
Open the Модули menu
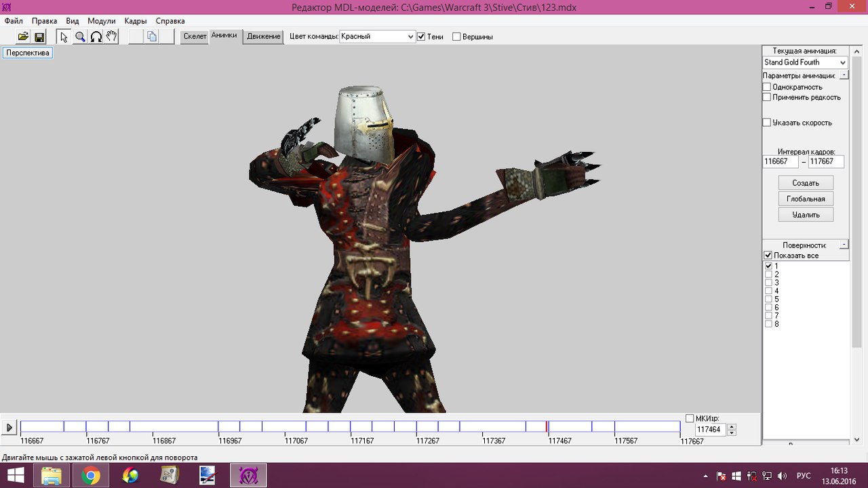tap(102, 21)
